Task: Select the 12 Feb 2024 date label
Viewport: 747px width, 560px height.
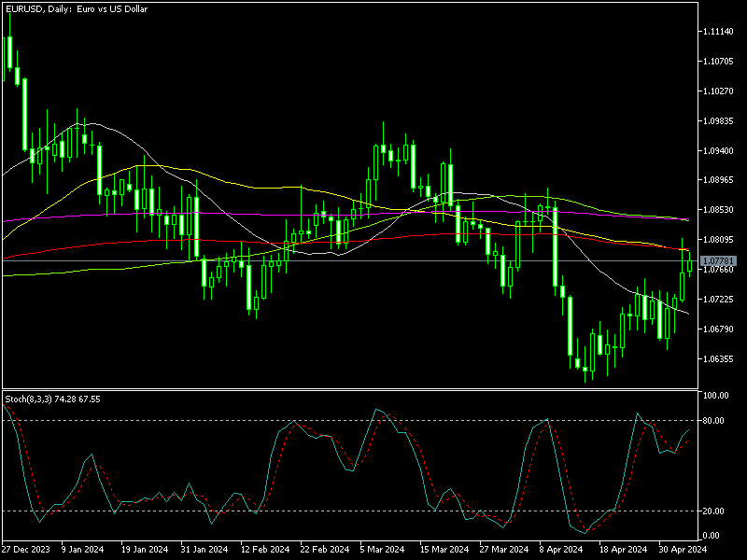Action: tap(264, 550)
